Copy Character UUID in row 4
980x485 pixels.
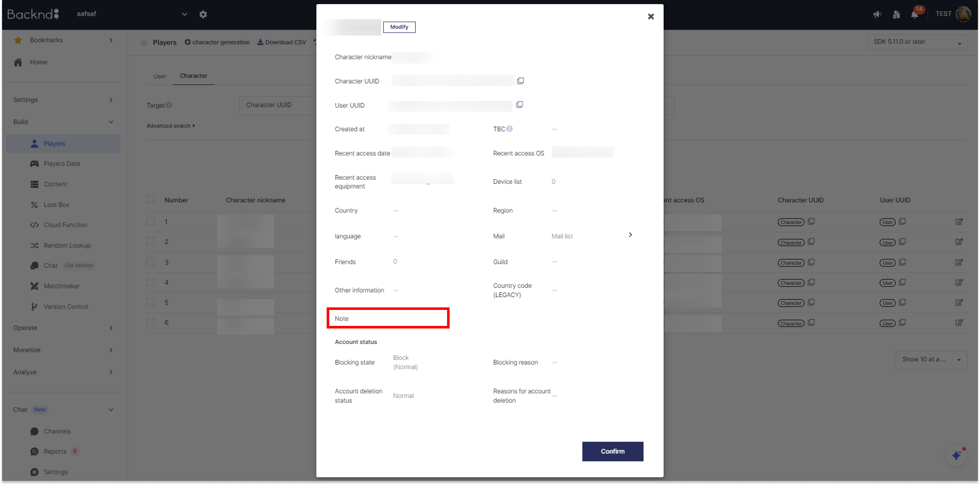pyautogui.click(x=811, y=282)
